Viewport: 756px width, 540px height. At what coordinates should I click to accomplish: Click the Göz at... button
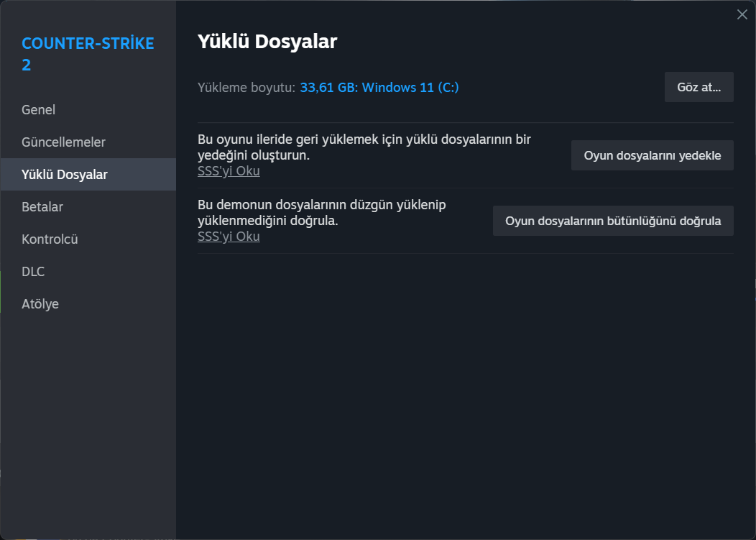point(699,87)
